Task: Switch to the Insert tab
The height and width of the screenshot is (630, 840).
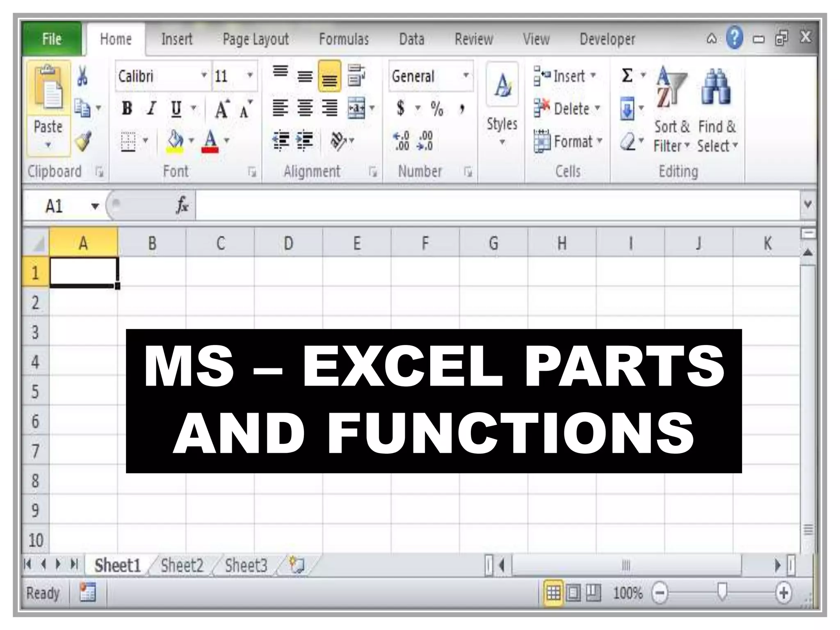Action: [x=177, y=39]
